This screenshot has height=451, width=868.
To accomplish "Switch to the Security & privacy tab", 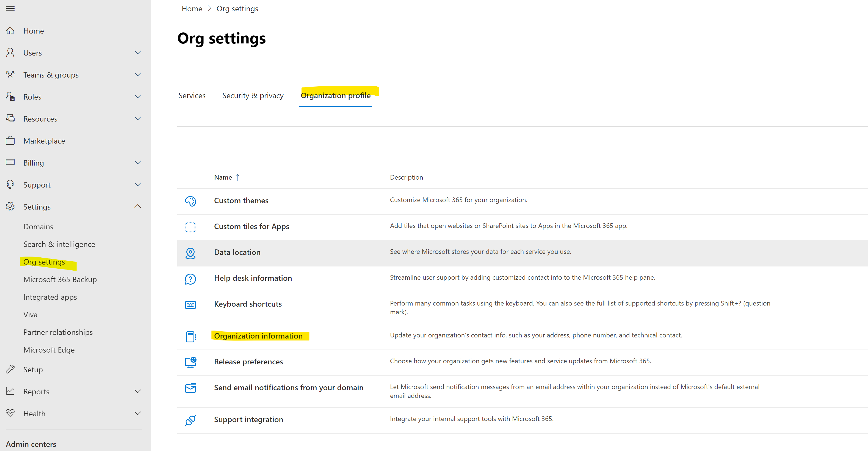I will [x=253, y=95].
